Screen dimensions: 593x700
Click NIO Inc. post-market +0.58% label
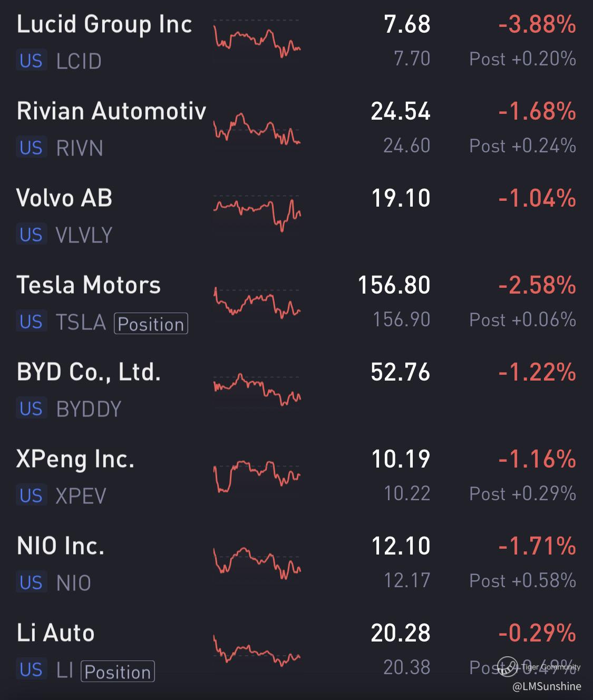(x=522, y=581)
